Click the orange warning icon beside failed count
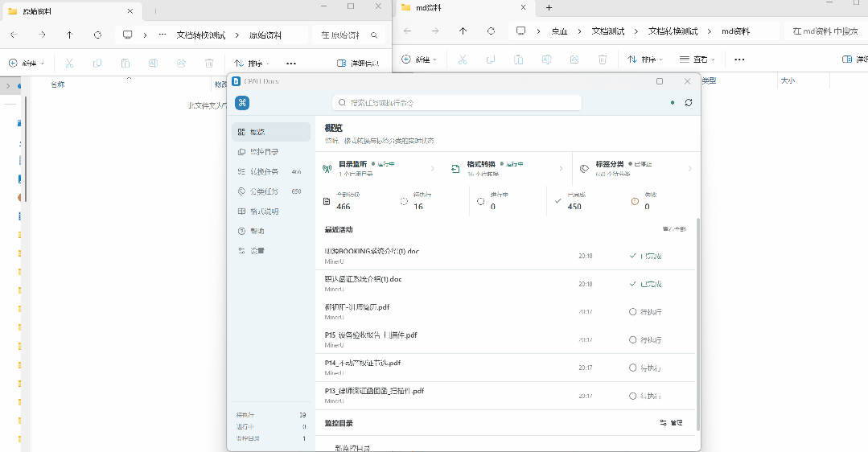Screen dimensions: 868x452 [x=635, y=201]
